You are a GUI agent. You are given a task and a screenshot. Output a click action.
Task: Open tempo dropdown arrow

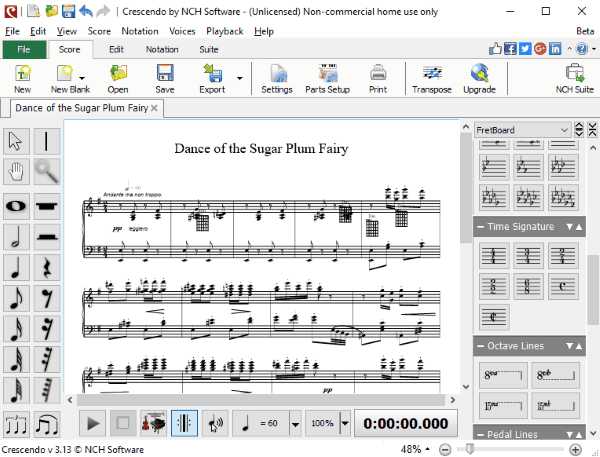point(295,424)
